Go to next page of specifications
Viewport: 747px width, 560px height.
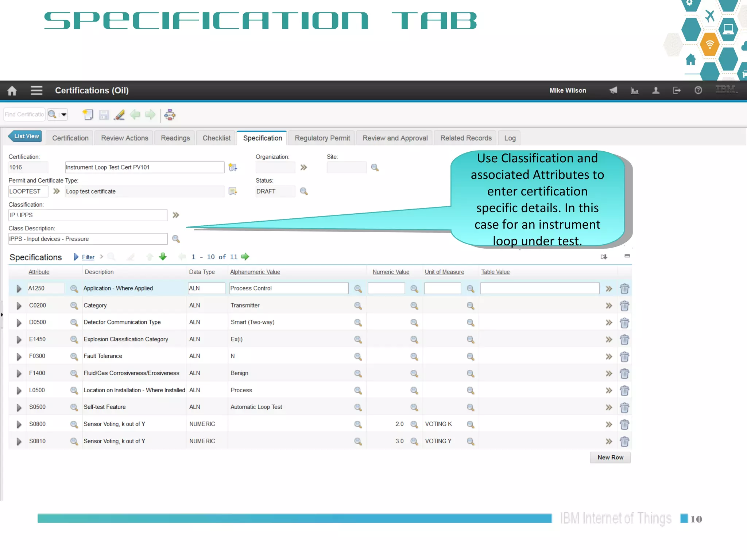[245, 257]
